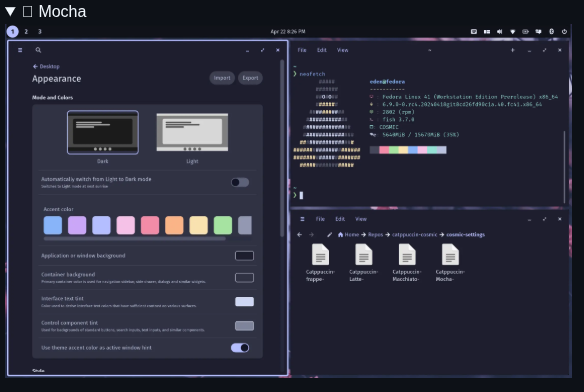Open Container background color picker

tap(244, 278)
